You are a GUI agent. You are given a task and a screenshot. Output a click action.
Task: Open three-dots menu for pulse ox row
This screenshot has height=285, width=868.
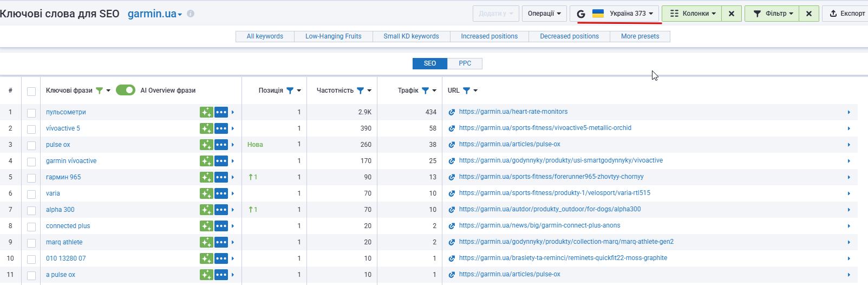click(x=221, y=145)
